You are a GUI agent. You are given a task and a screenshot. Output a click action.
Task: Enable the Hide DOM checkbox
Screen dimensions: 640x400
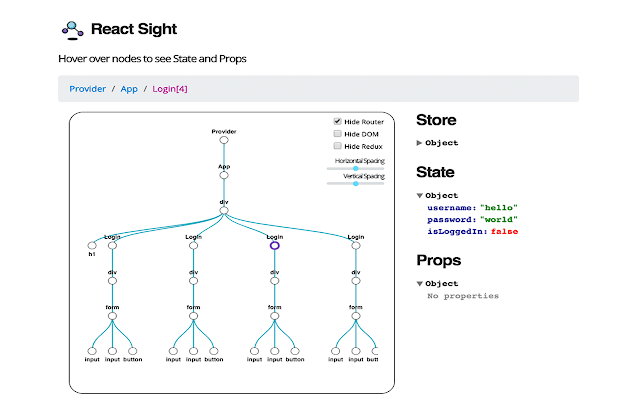pos(338,133)
